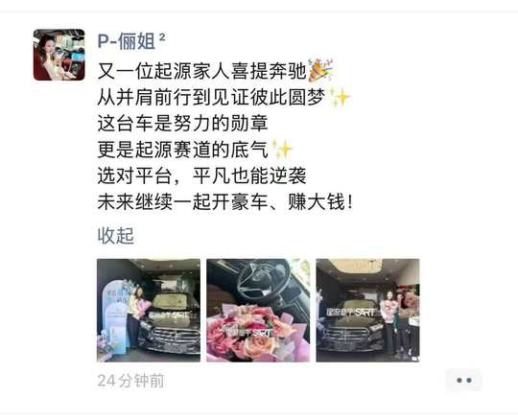This screenshot has height=420, width=518.
Task: Select the line 这台车是努力的勋章
Action: tap(182, 124)
